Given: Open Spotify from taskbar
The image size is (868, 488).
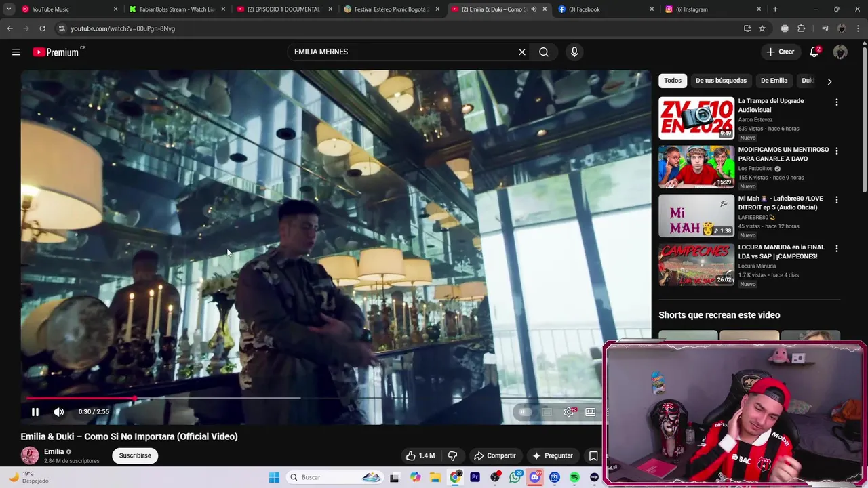Looking at the screenshot, I should tap(574, 477).
